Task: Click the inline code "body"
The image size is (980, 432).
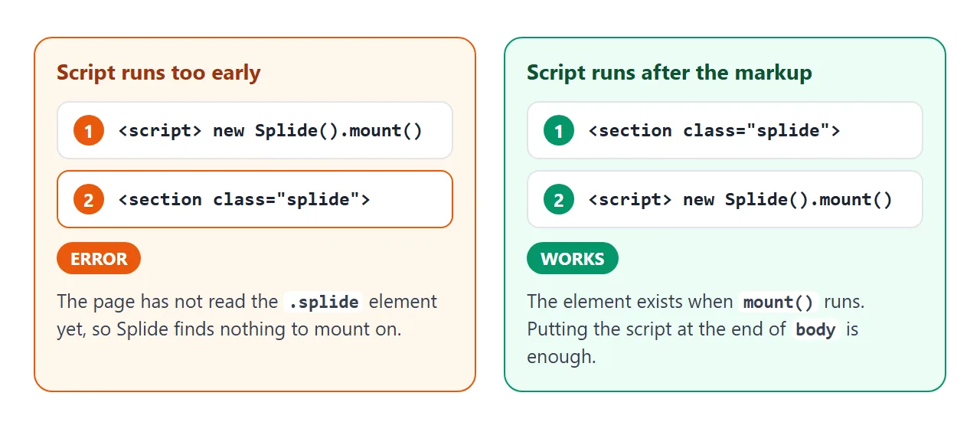Action: click(x=815, y=329)
